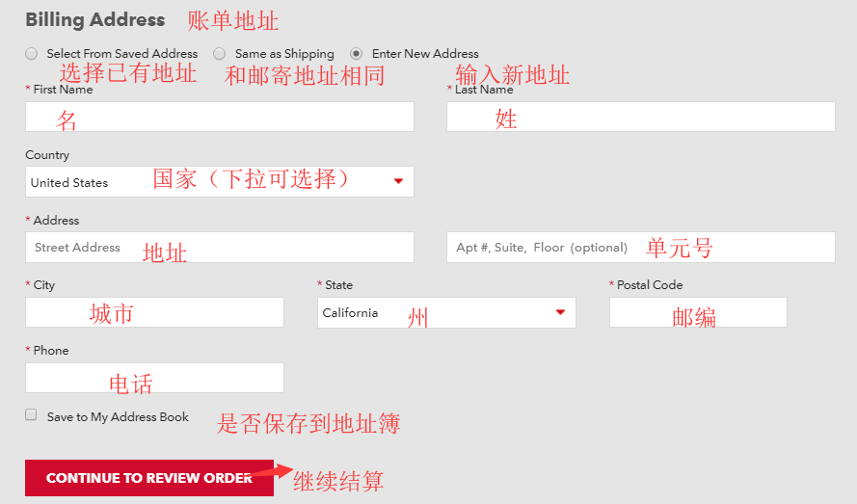
Task: Focus the City input field
Action: click(x=154, y=312)
